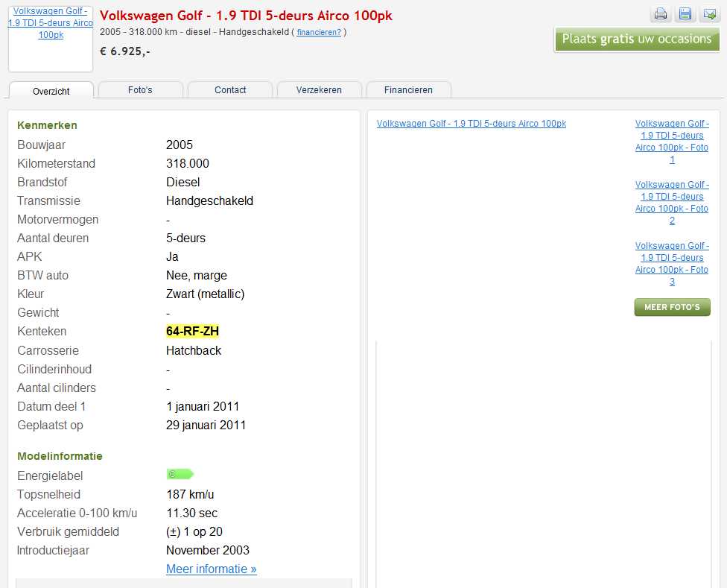The width and height of the screenshot is (727, 588).
Task: Click the Kilometerstand value 318.000
Action: click(187, 163)
